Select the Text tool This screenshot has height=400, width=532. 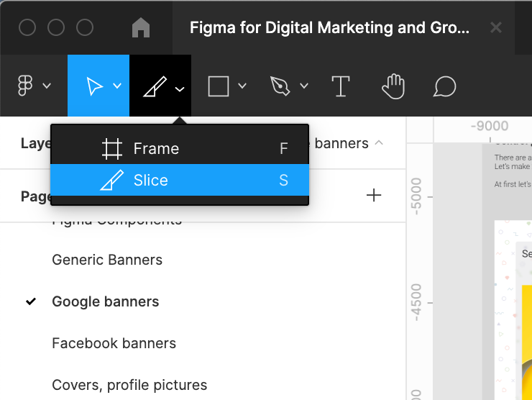[x=341, y=86]
